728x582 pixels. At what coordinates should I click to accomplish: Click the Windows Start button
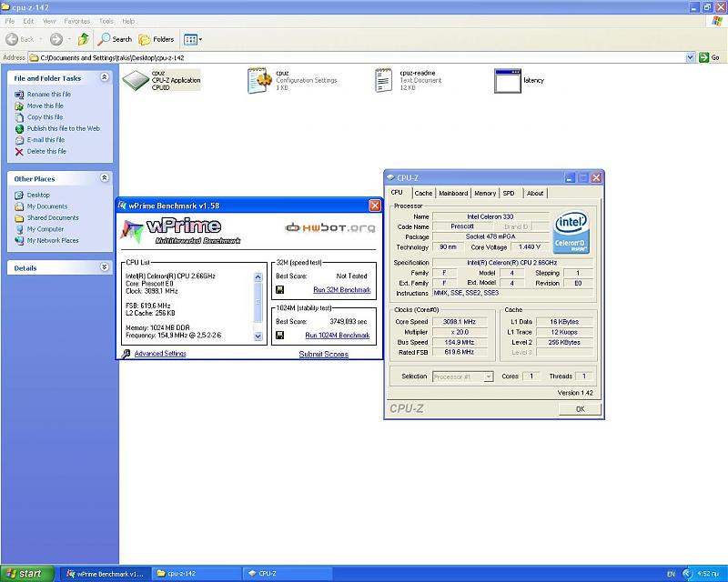(27, 574)
